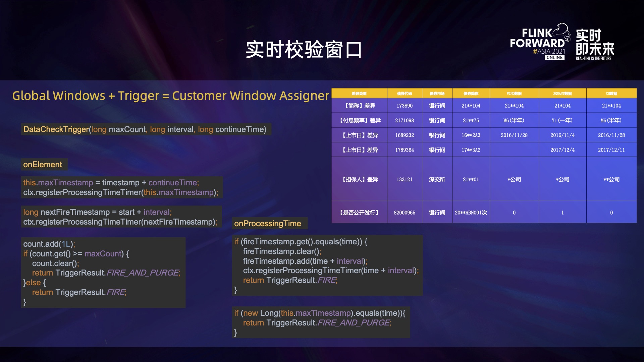The height and width of the screenshot is (362, 644).
Task: Click the nextFireTimestamp code block
Action: coord(121,217)
